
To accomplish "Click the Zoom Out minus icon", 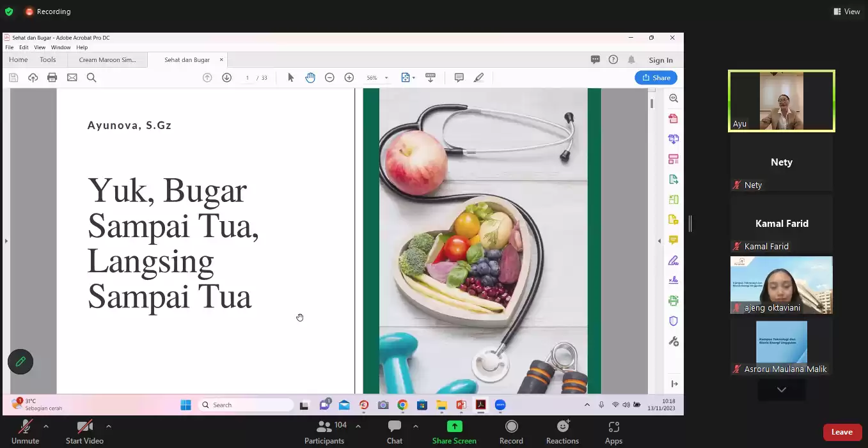I will (330, 77).
